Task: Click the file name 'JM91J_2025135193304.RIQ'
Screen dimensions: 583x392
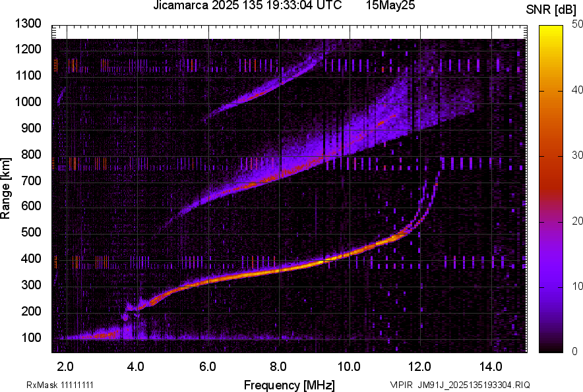Action: pyautogui.click(x=474, y=385)
